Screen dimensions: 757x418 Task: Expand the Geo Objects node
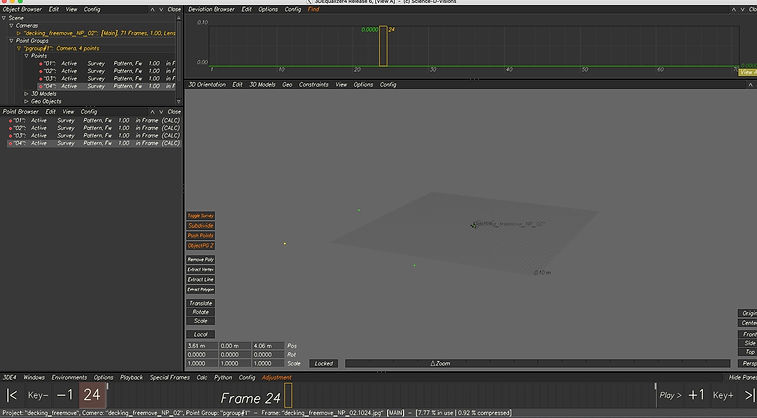pyautogui.click(x=27, y=101)
